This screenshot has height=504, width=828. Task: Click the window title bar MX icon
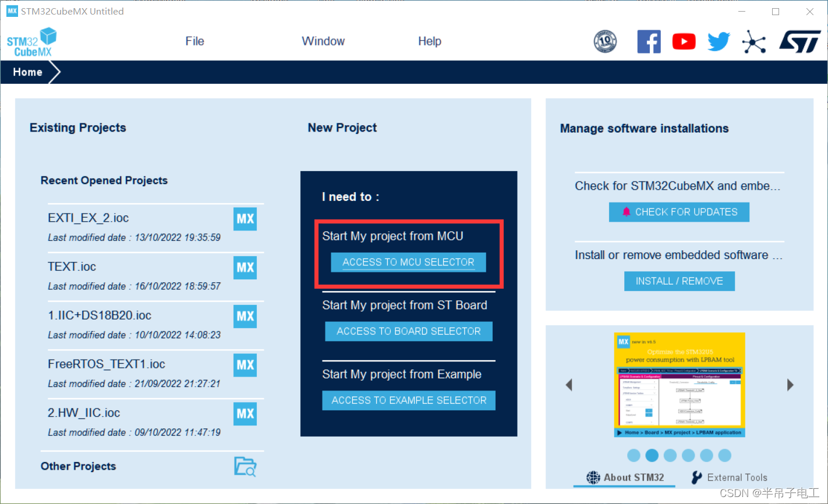tap(12, 11)
